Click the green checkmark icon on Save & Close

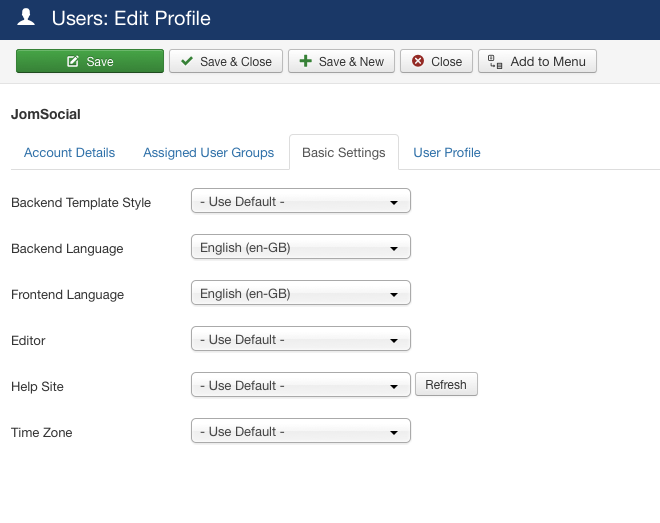click(187, 61)
